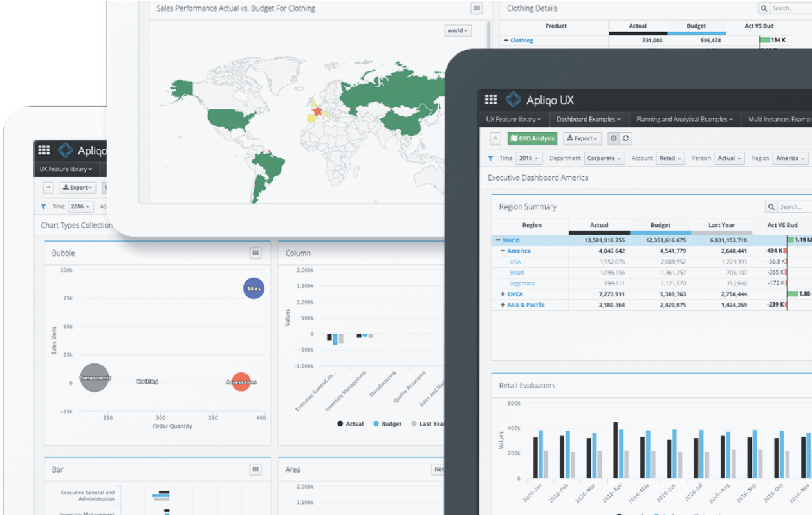
Task: Collapse the toolbar with the chevron in Executive Dashboard
Action: (495, 138)
